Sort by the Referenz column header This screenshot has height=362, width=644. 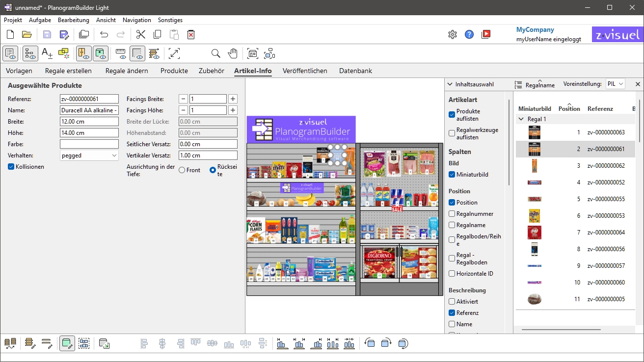click(600, 109)
